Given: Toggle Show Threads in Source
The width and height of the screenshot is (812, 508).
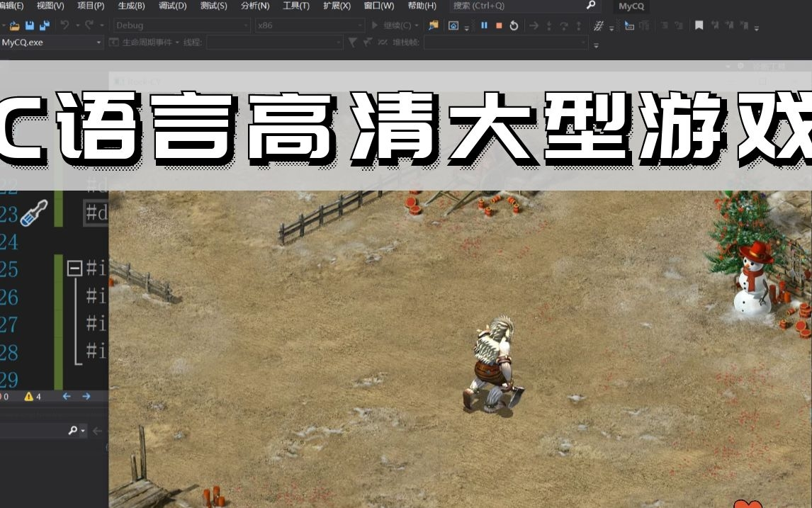Looking at the screenshot, I should point(629,26).
